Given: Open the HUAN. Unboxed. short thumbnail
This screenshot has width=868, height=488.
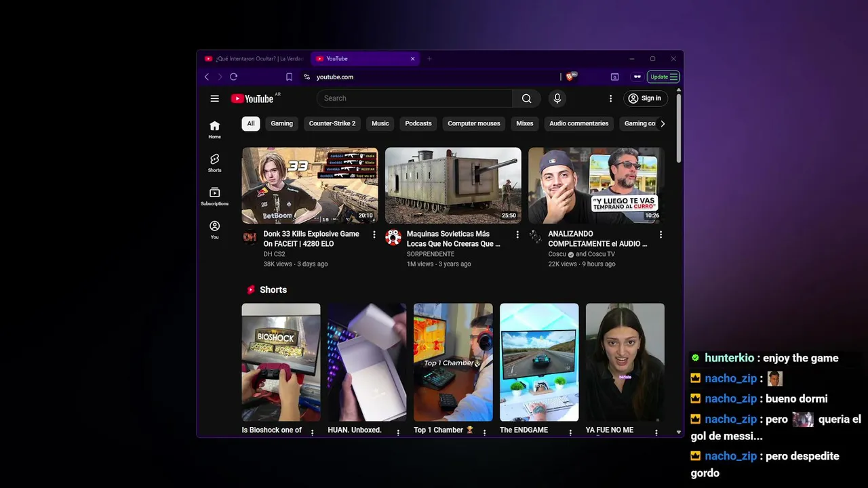Looking at the screenshot, I should tap(367, 362).
